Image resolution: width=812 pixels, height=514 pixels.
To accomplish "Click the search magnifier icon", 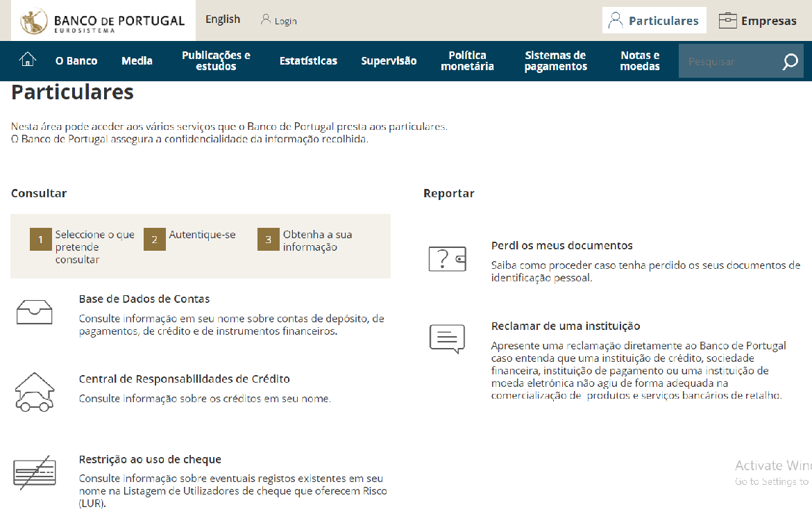I will pos(790,62).
